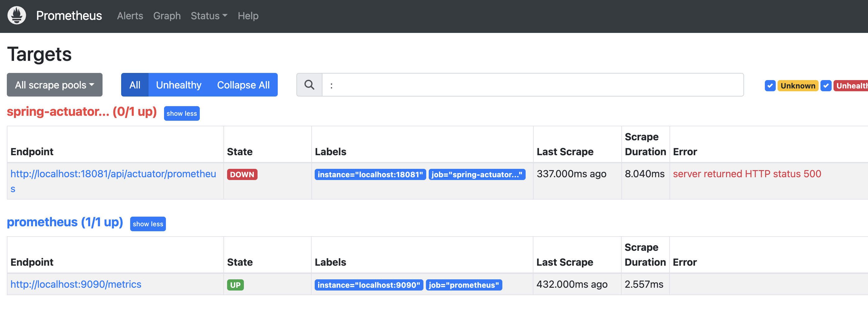Open the Alerts page

(x=130, y=16)
